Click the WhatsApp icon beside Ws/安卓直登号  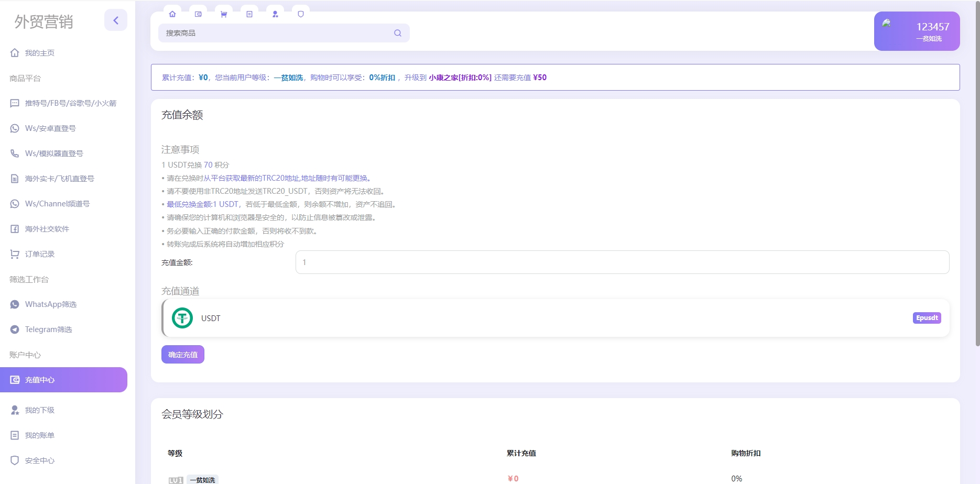(x=15, y=128)
